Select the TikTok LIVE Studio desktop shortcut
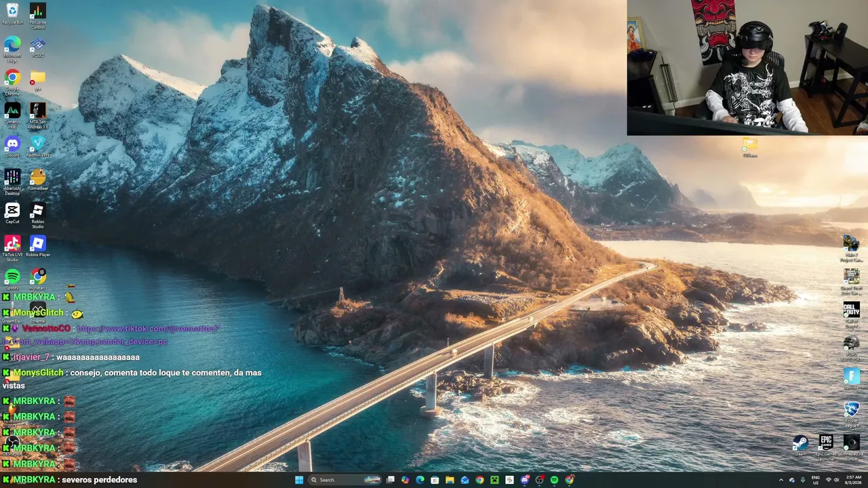 (x=12, y=248)
